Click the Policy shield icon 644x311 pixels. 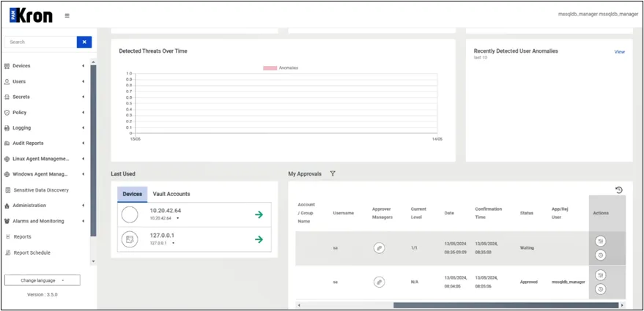click(7, 113)
